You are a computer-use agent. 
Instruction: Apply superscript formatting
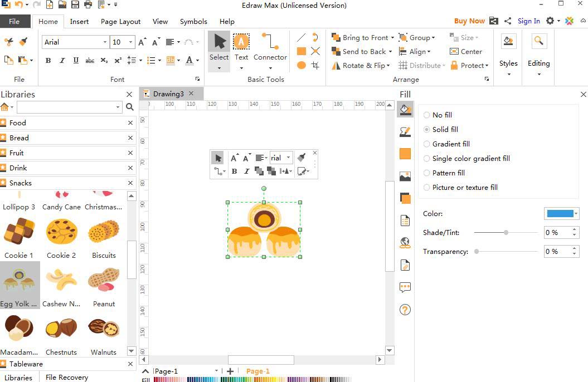coord(118,60)
